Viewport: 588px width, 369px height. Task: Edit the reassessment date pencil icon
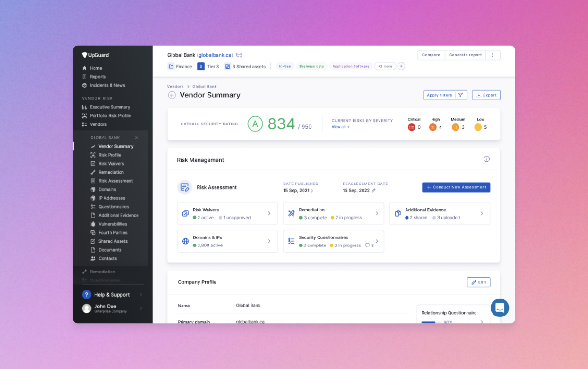point(373,191)
